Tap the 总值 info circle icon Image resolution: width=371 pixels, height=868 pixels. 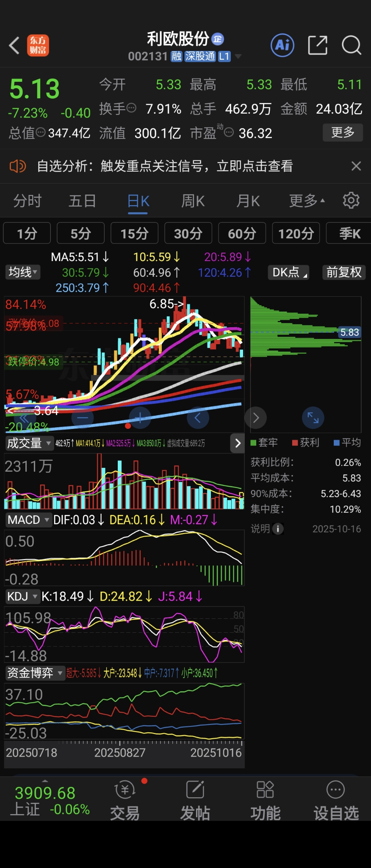41,133
